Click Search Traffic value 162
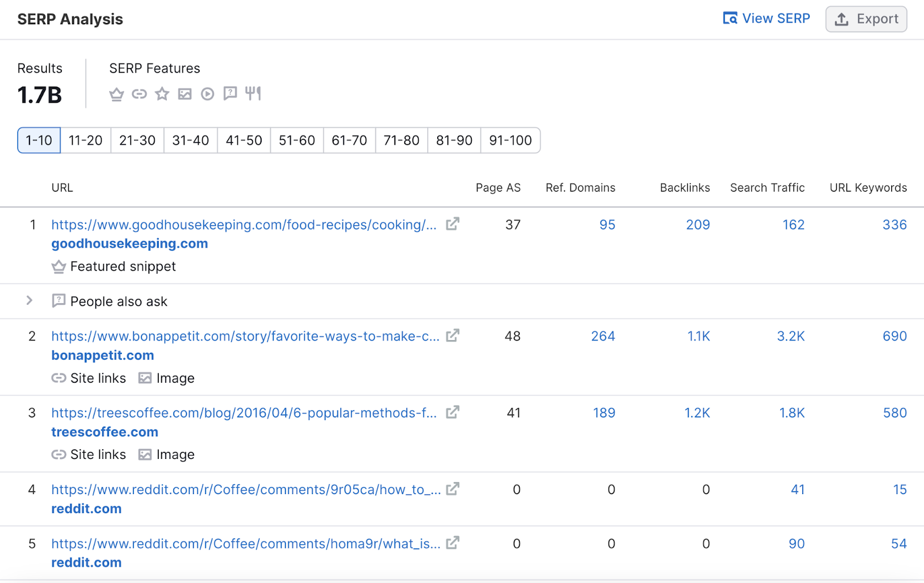The height and width of the screenshot is (583, 924). coord(793,225)
